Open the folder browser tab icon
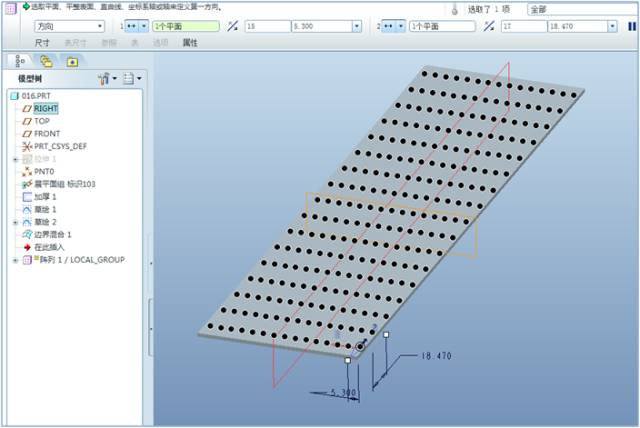The height and width of the screenshot is (428, 640). (x=46, y=60)
